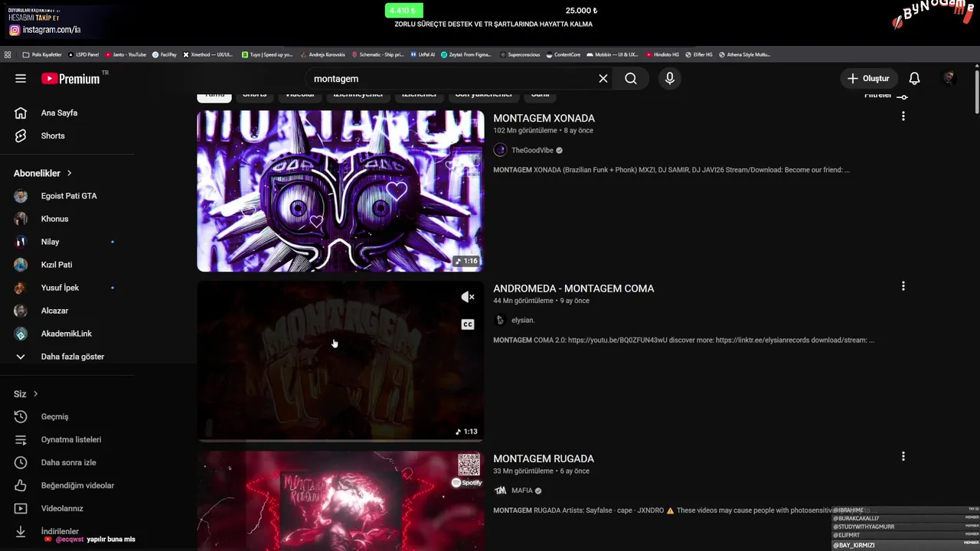Image resolution: width=980 pixels, height=551 pixels.
Task: Toggle captions on MONTAGEM COMA preview
Action: tap(468, 324)
